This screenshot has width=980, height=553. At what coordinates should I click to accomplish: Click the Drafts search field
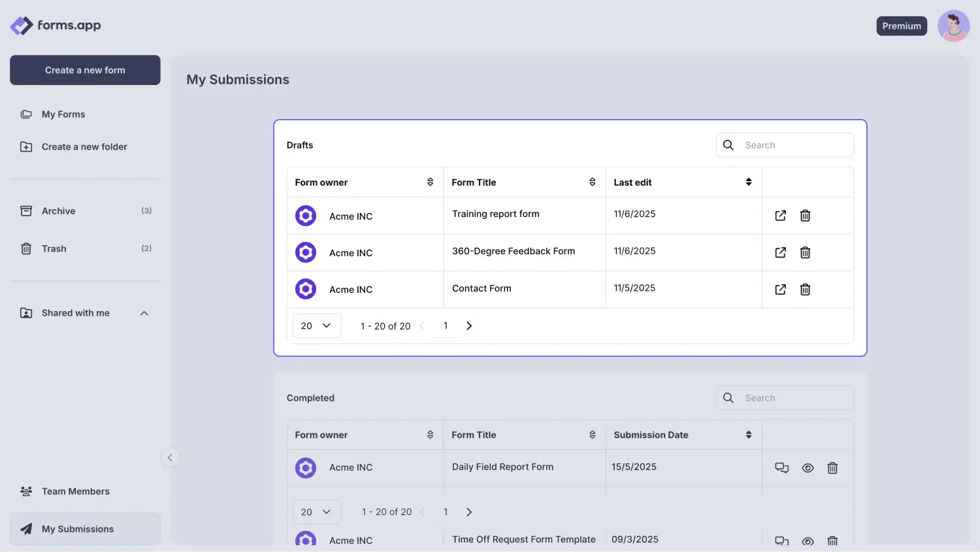(x=791, y=144)
